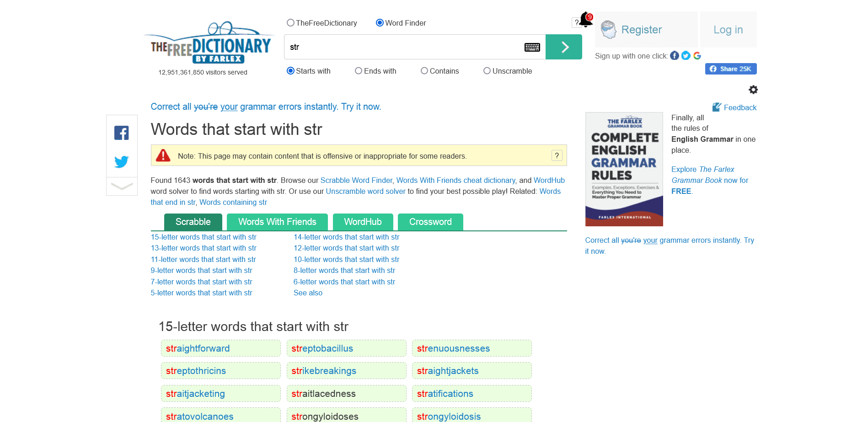
Task: Expand the social share sidebar chevron
Action: click(x=122, y=187)
